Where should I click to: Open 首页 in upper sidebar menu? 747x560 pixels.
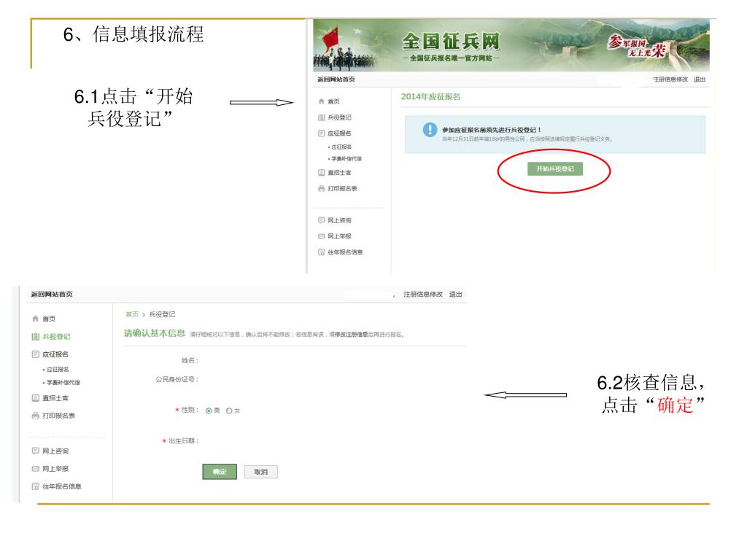coord(333,101)
